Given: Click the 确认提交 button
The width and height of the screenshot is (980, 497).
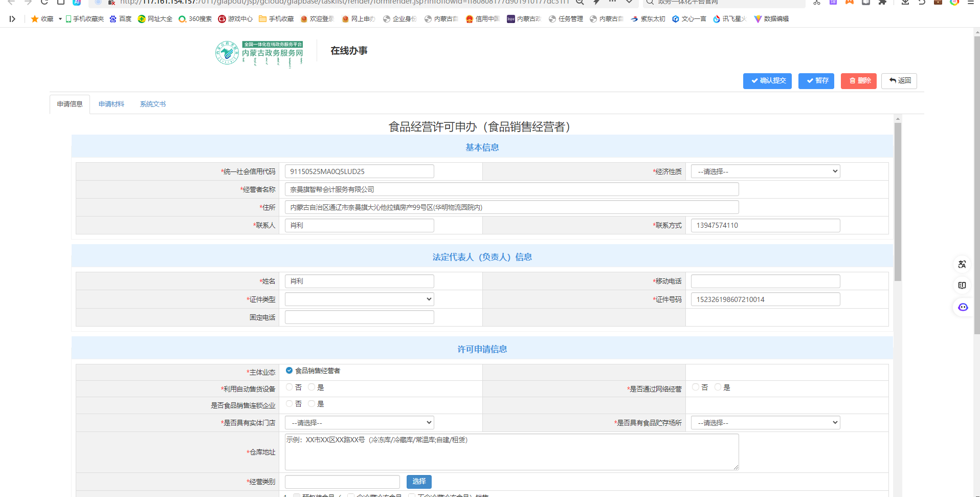Looking at the screenshot, I should coord(767,81).
